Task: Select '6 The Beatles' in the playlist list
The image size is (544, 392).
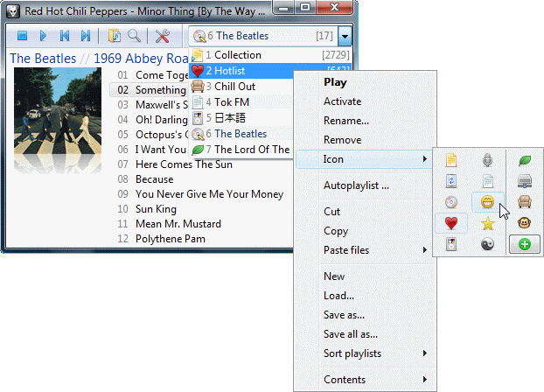Action: (x=241, y=134)
